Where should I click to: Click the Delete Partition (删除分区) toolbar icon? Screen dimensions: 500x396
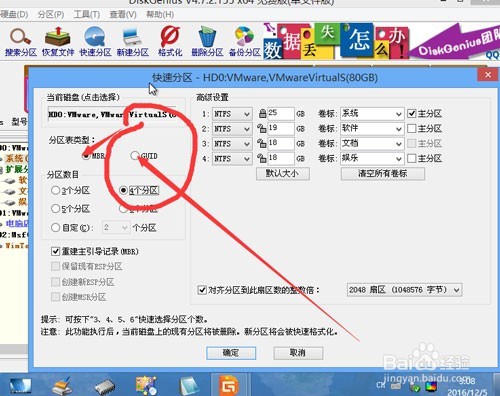coord(207,42)
